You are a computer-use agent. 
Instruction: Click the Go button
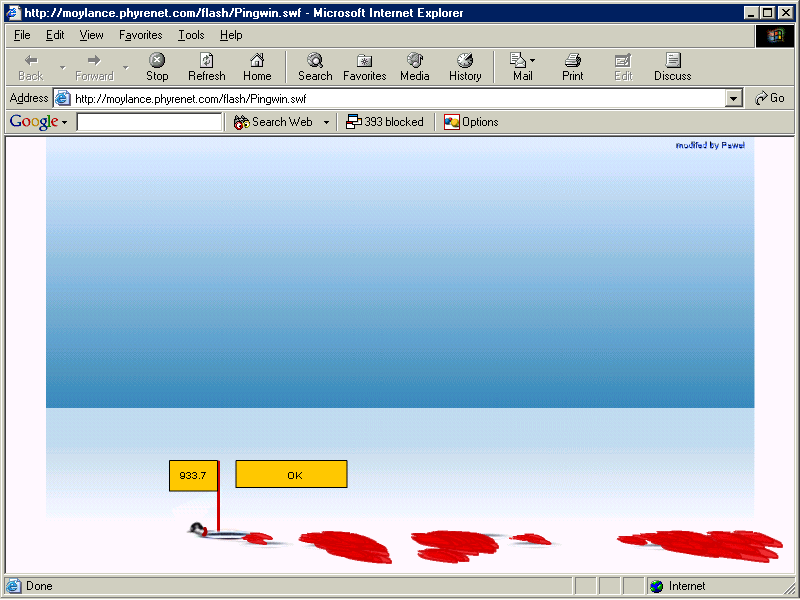coord(770,98)
